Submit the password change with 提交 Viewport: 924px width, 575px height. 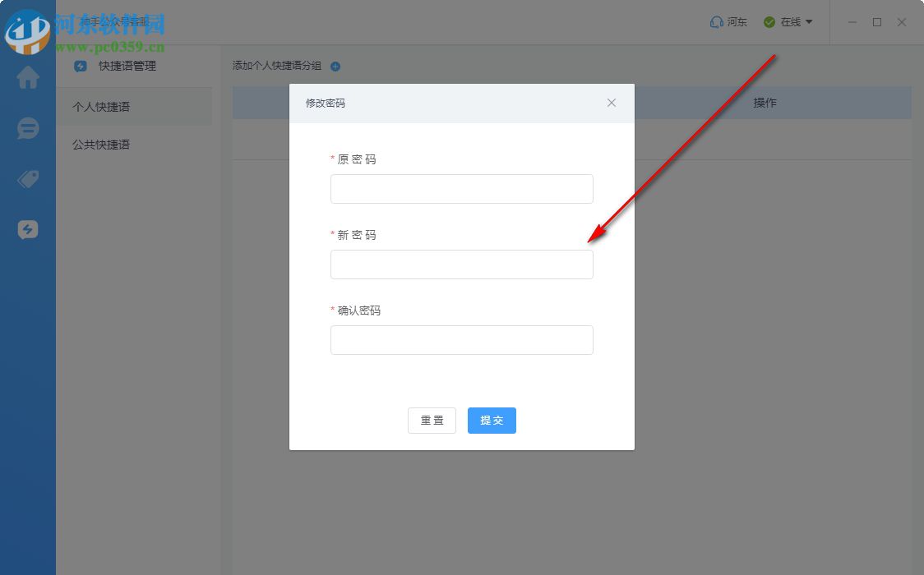click(x=492, y=420)
